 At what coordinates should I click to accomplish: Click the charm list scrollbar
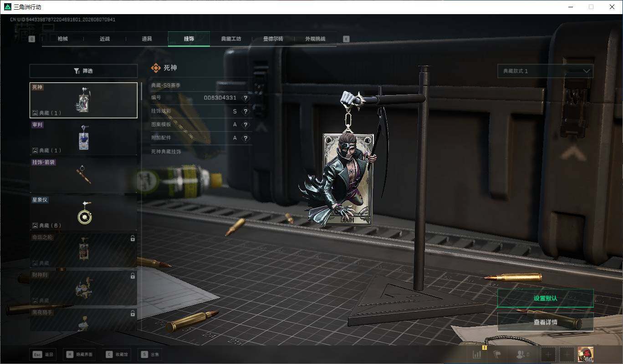coord(141,91)
